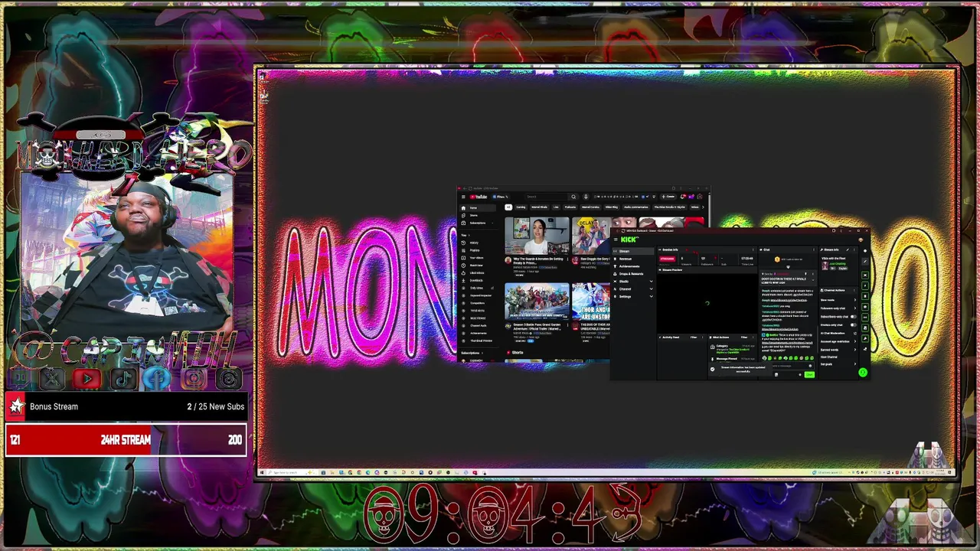Click the 24HR STREAM progress bar

126,440
